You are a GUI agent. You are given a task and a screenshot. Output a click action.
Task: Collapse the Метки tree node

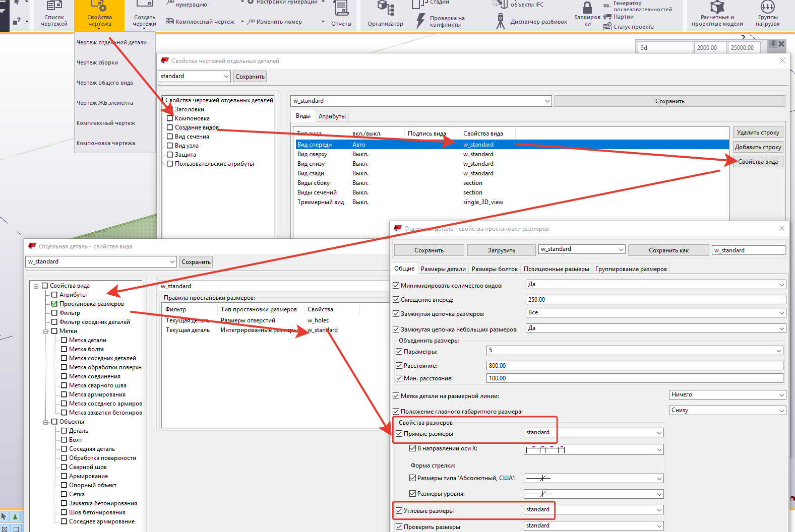tap(46, 331)
